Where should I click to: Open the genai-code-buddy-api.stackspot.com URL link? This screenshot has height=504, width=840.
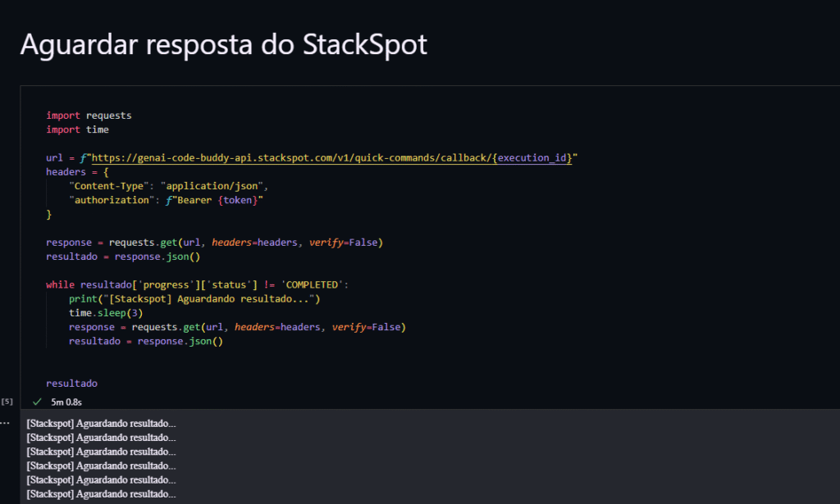(x=331, y=158)
